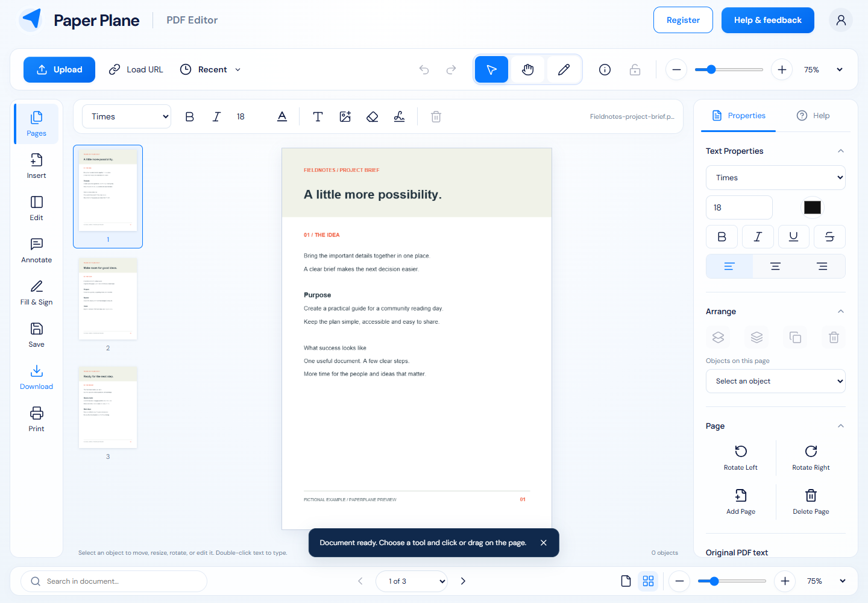Viewport: 868px width, 603px height.
Task: Open the Insert sidebar panel
Action: (37, 166)
